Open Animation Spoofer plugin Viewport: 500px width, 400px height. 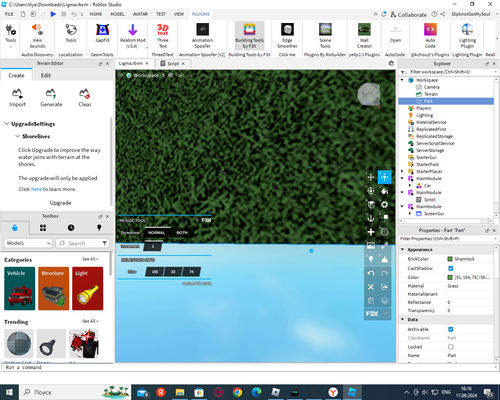point(202,36)
